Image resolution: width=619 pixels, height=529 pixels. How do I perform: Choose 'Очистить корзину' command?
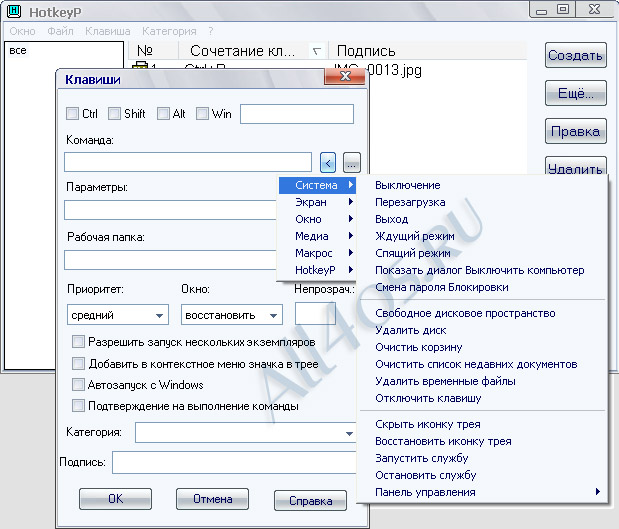pyautogui.click(x=482, y=347)
